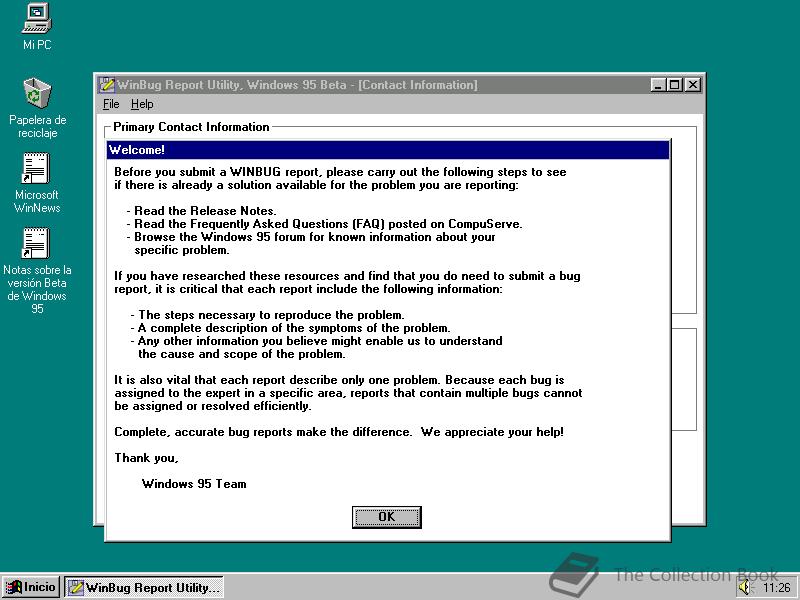Open the Inicio start button

click(x=31, y=587)
